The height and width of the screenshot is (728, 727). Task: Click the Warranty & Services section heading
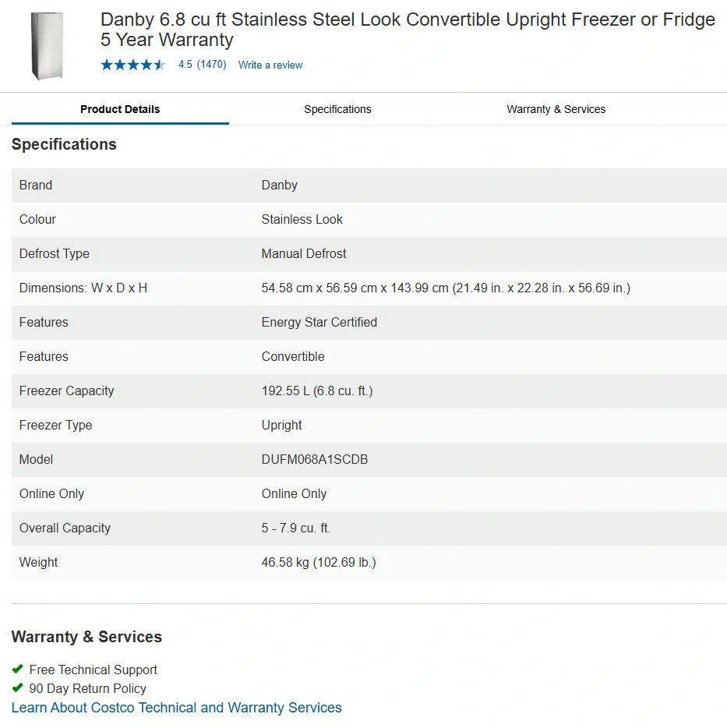86,637
